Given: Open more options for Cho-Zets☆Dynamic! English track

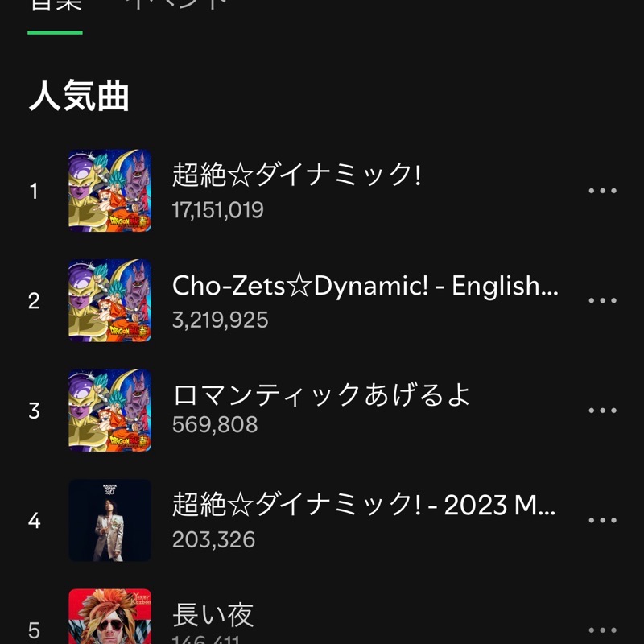Looking at the screenshot, I should pyautogui.click(x=602, y=301).
